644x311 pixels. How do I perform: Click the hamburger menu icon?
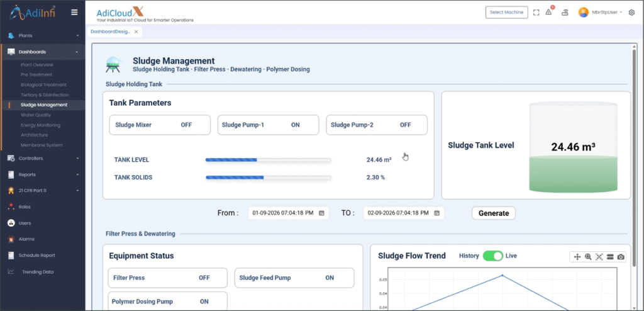tap(74, 13)
